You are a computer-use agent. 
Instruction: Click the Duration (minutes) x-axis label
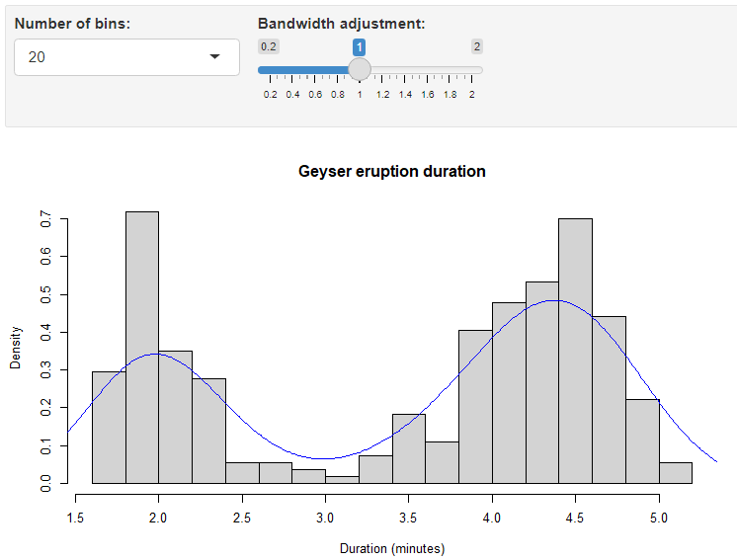pyautogui.click(x=392, y=548)
